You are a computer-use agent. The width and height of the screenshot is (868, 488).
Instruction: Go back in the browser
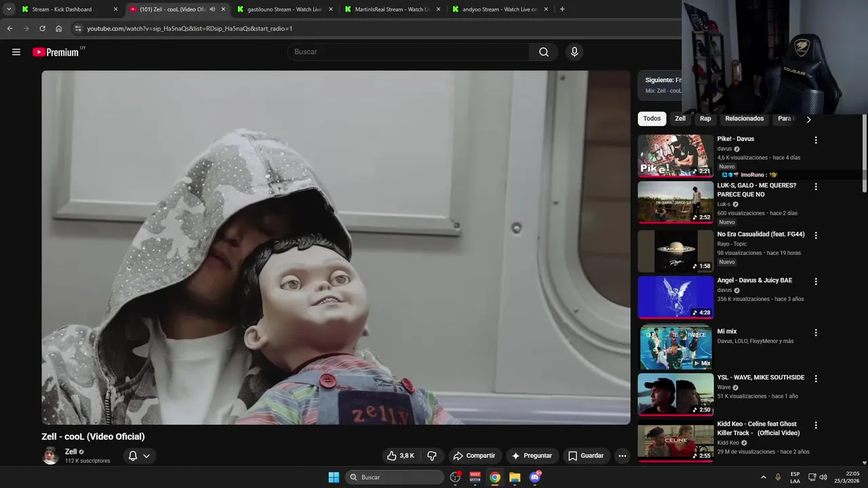[x=9, y=28]
